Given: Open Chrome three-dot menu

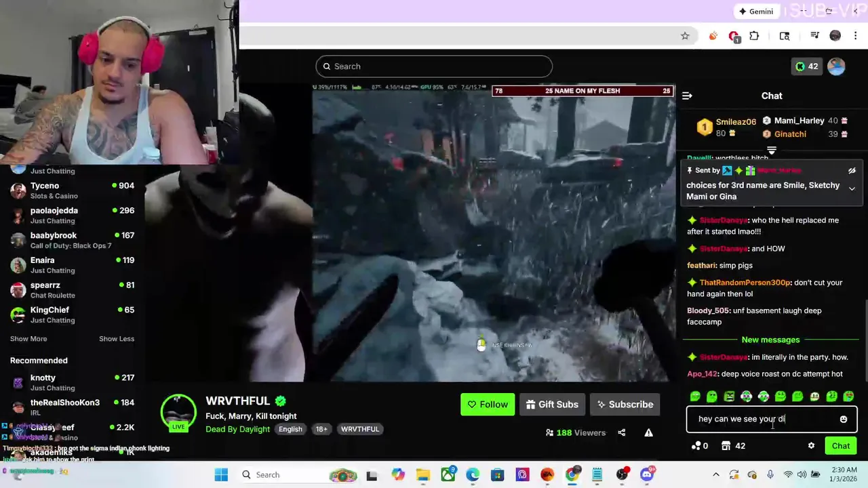Looking at the screenshot, I should 855,36.
